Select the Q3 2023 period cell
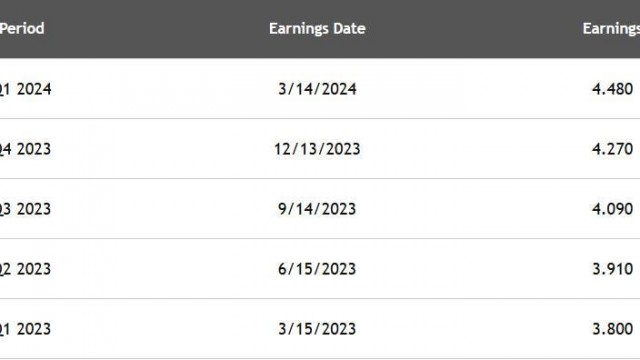Image resolution: width=640 pixels, height=360 pixels. 25,209
